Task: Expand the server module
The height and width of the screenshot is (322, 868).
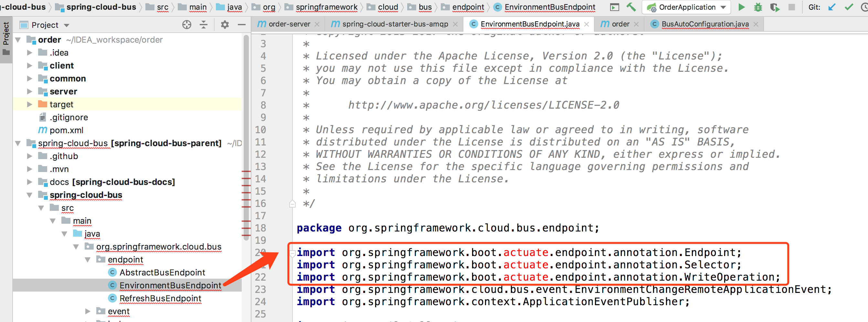Action: [x=30, y=91]
